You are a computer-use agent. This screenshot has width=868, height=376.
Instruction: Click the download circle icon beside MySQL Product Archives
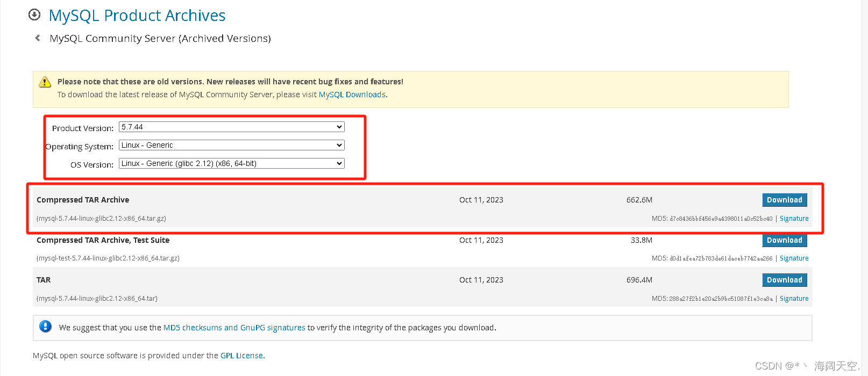34,15
